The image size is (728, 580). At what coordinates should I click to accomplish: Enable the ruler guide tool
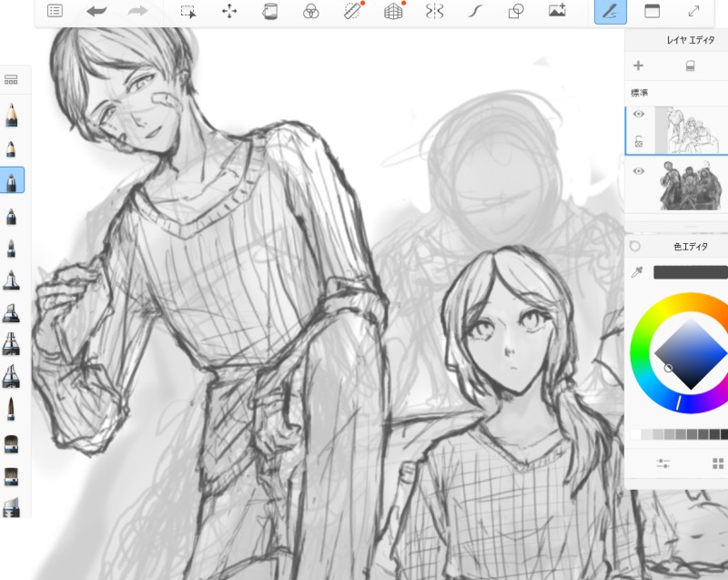tap(352, 11)
